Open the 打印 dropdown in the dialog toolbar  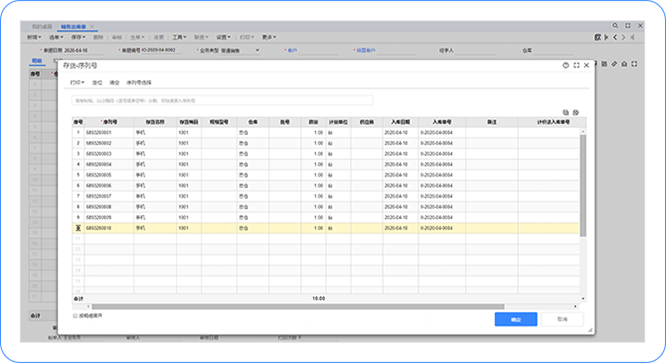pos(77,82)
